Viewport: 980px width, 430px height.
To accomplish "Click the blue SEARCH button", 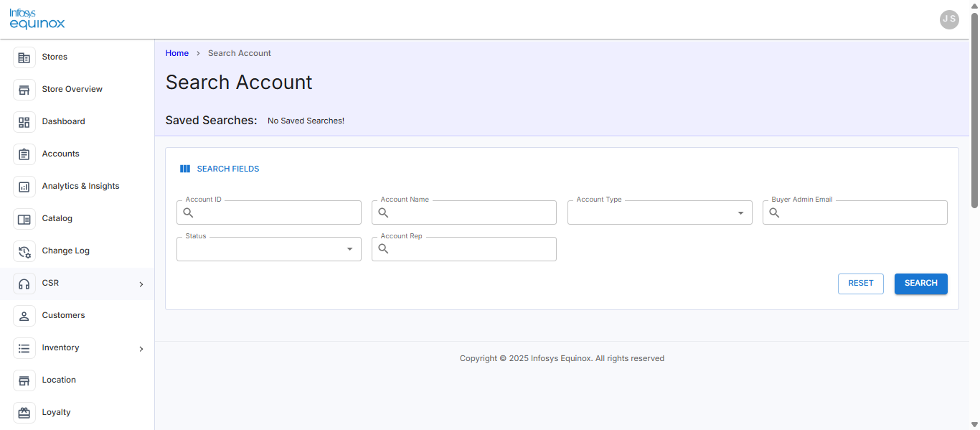I will (x=920, y=284).
